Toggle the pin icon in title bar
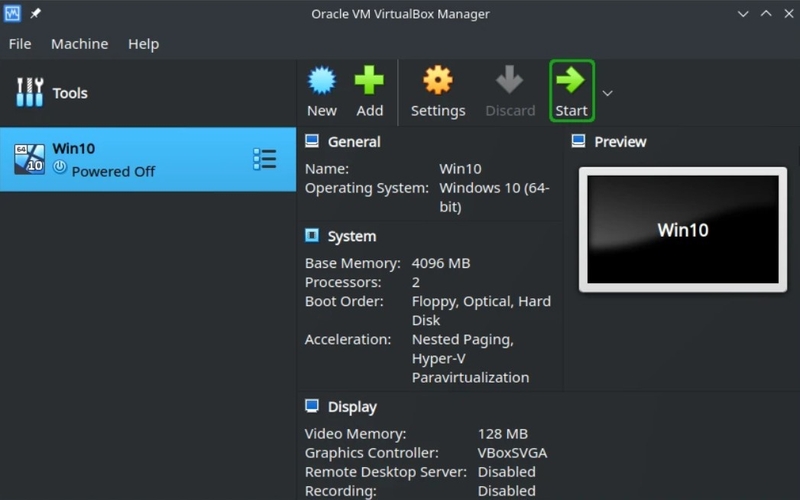The width and height of the screenshot is (800, 500). pyautogui.click(x=35, y=14)
